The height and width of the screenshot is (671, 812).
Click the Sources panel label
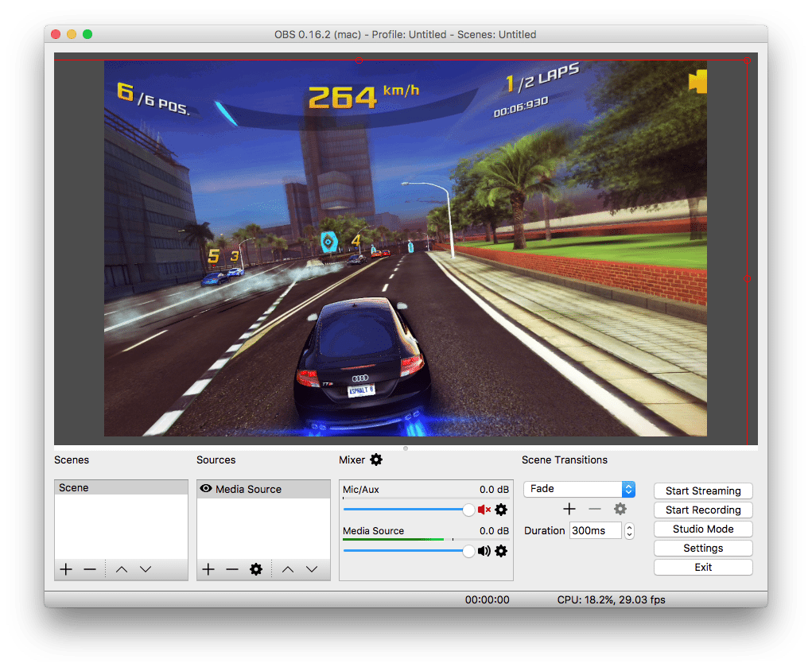[216, 460]
